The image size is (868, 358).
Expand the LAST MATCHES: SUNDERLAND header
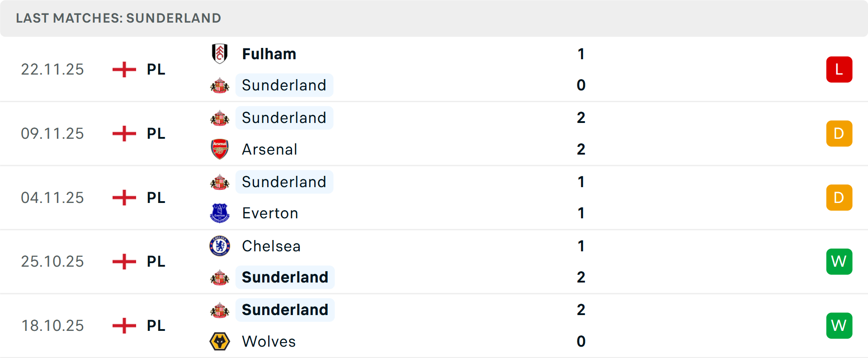[118, 18]
